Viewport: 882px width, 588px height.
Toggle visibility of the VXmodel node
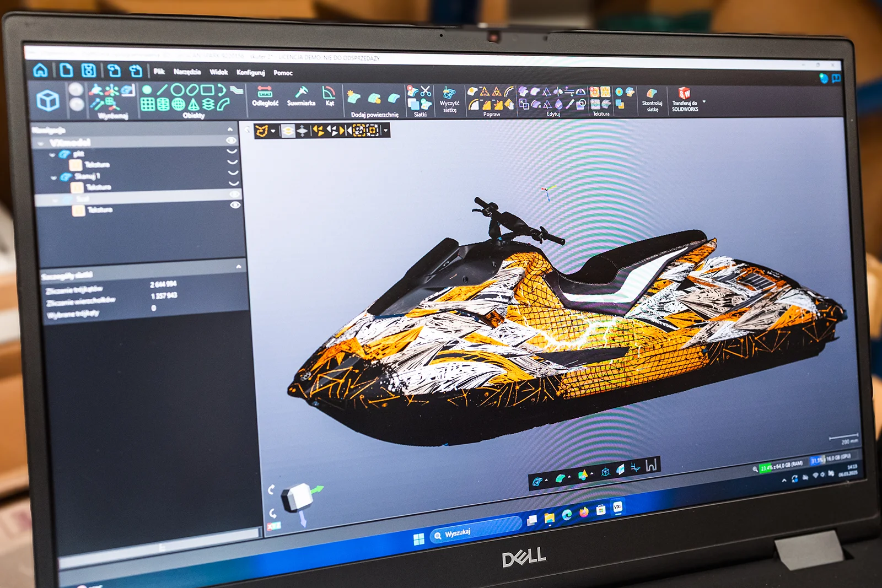pyautogui.click(x=230, y=141)
